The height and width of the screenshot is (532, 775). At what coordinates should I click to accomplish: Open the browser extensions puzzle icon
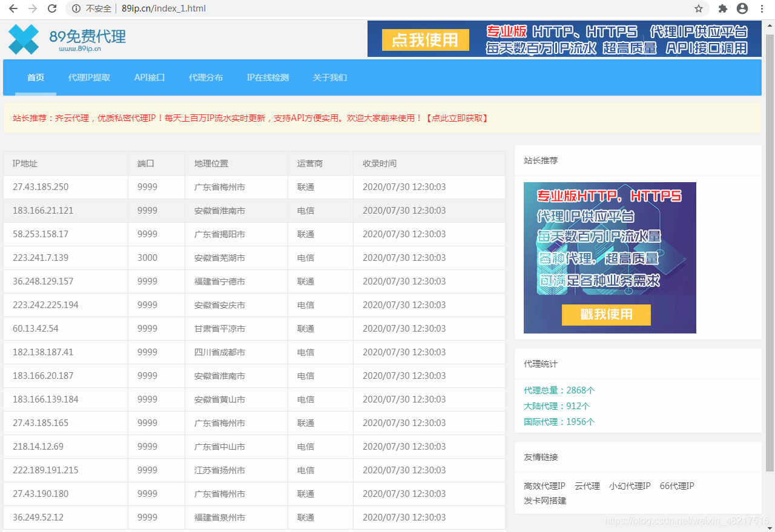(x=722, y=8)
